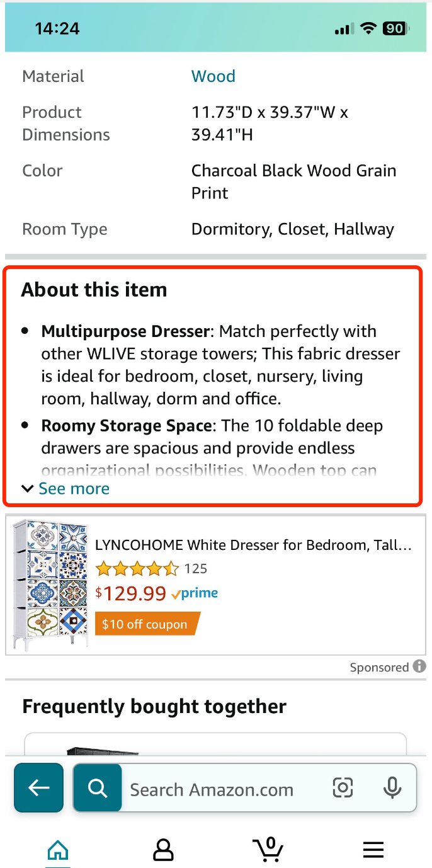Tap the $10 off coupon badge
The height and width of the screenshot is (868, 432).
click(145, 624)
